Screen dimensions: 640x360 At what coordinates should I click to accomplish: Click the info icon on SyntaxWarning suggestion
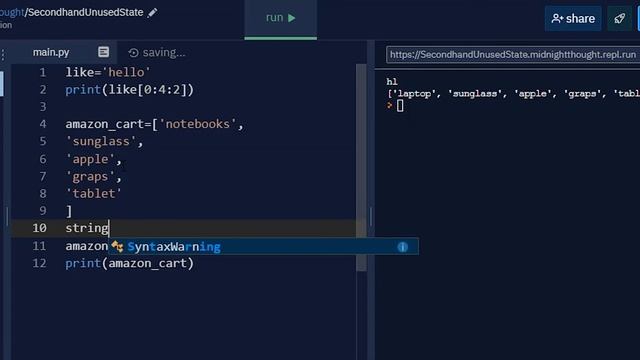[402, 247]
